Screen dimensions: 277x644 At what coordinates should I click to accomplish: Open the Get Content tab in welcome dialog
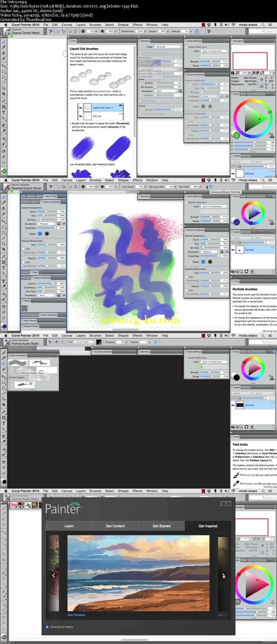115,526
